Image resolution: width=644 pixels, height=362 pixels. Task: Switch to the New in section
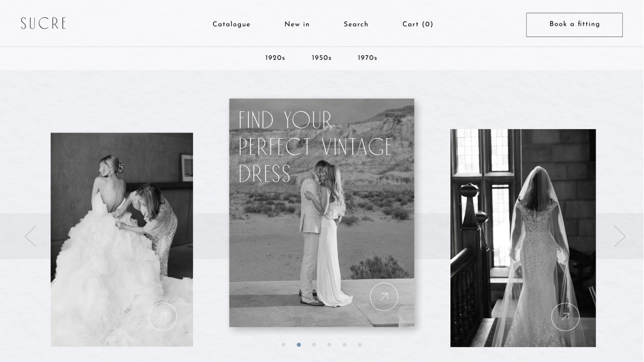[296, 24]
